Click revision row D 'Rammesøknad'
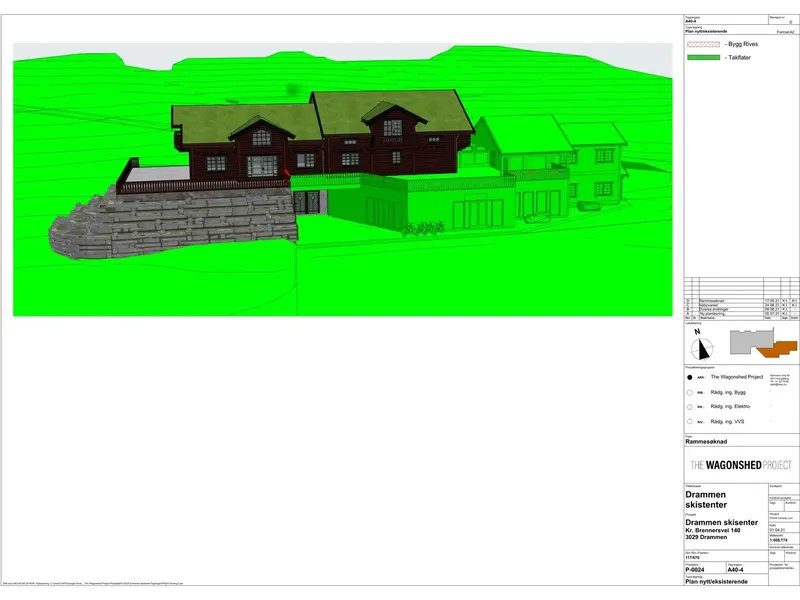800x600 pixels. point(741,301)
